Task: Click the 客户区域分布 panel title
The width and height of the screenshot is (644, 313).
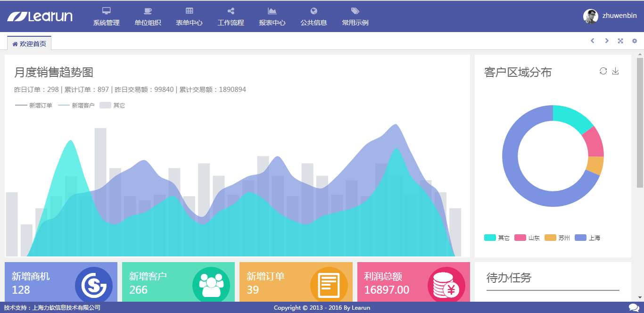Action: click(518, 72)
